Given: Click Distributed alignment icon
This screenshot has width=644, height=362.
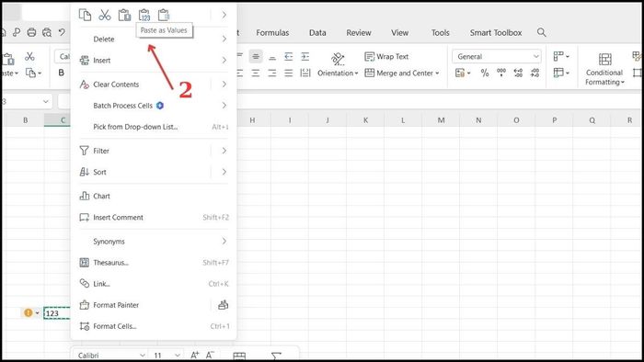Looking at the screenshot, I should tap(305, 73).
